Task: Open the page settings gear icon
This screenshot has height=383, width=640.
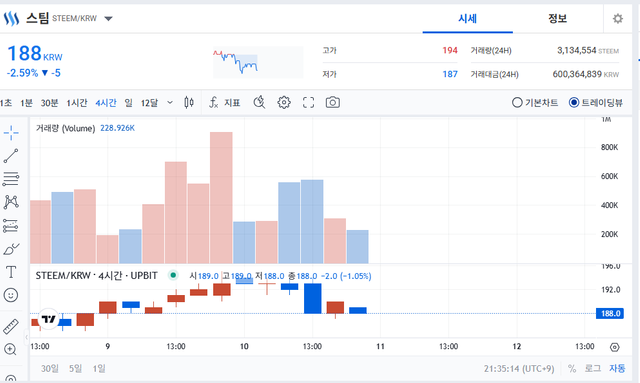Action: pyautogui.click(x=618, y=19)
